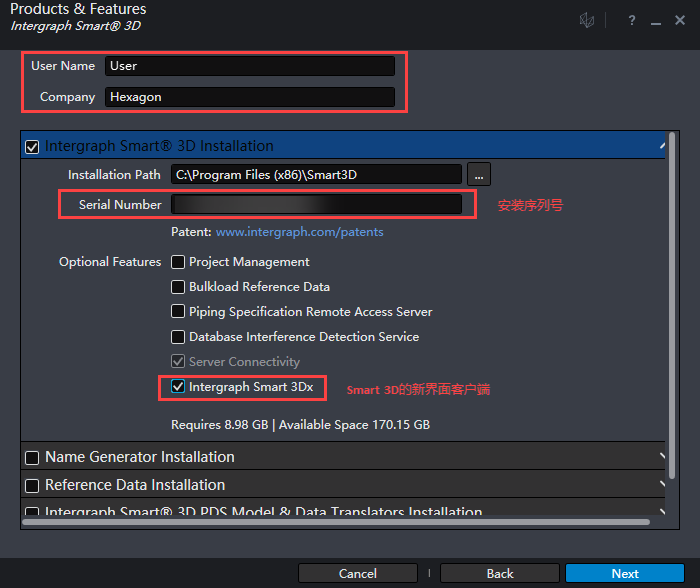The height and width of the screenshot is (588, 700).
Task: Click into the Serial Number field
Action: point(316,204)
